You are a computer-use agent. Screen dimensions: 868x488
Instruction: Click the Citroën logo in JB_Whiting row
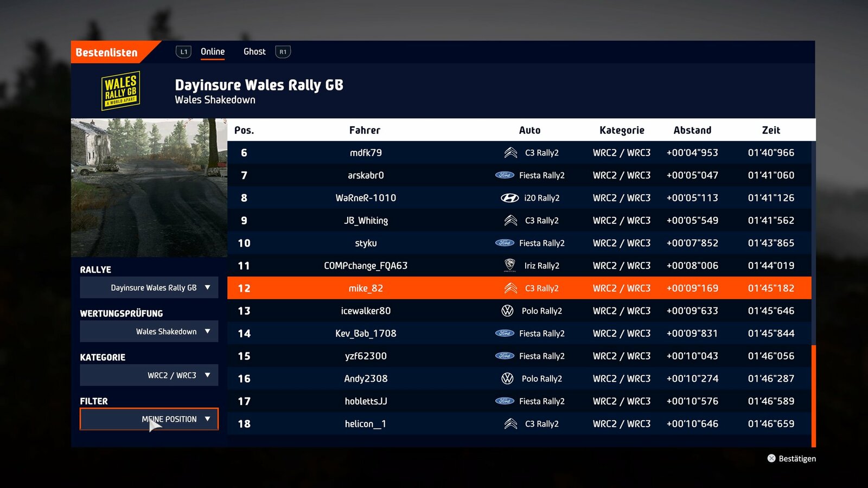[510, 221]
